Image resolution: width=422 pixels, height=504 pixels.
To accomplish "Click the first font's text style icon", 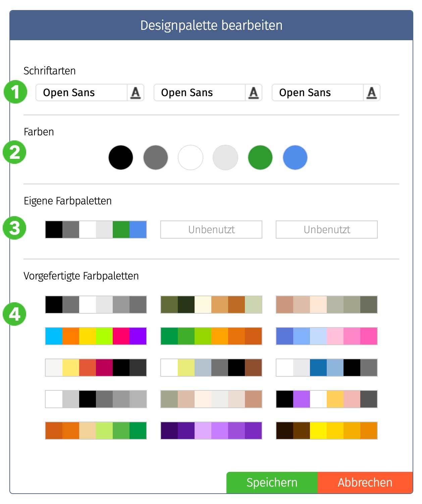I will pos(135,92).
